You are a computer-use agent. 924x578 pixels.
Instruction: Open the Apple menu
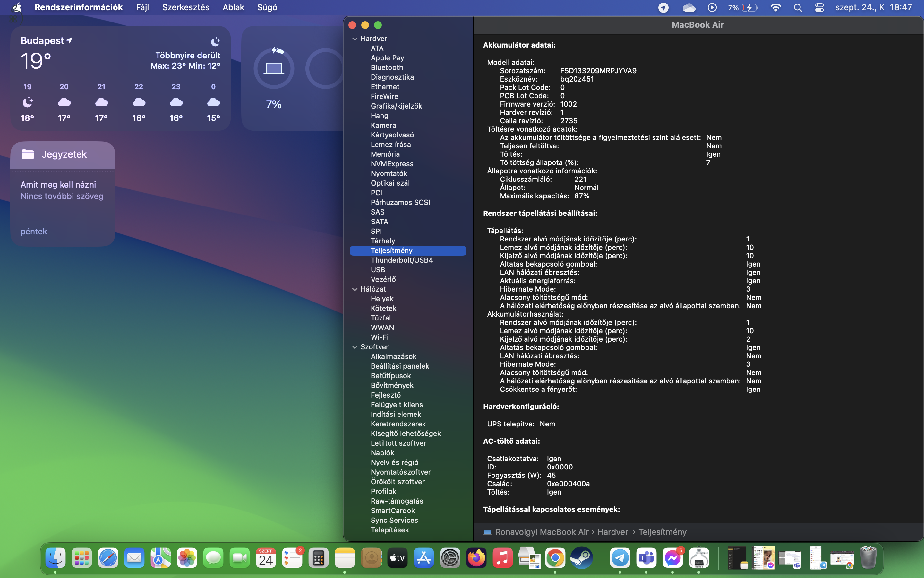pyautogui.click(x=17, y=7)
